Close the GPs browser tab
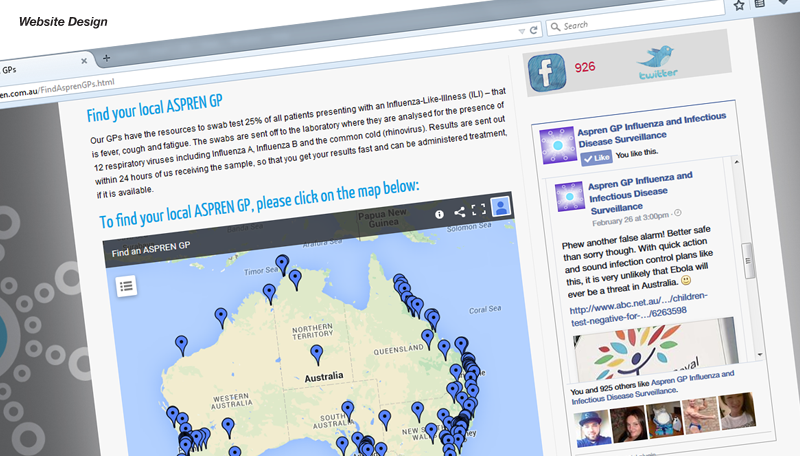Viewport: 800px width, 456px height. (84, 61)
